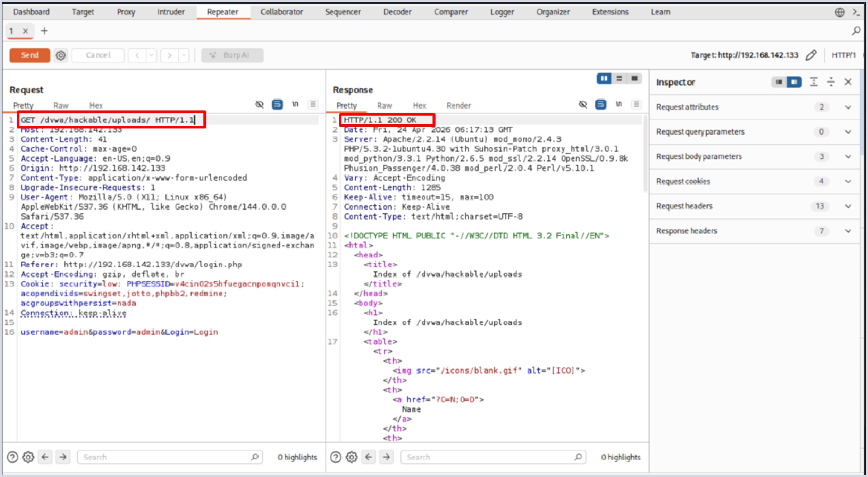This screenshot has width=868, height=477.
Task: Open the Collaborator tab
Action: (x=282, y=12)
